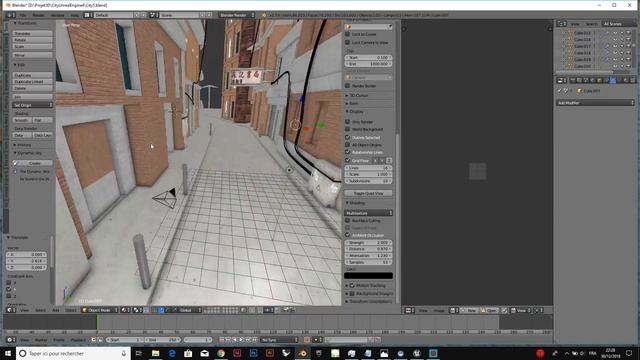This screenshot has width=640, height=360.
Task: Click the timeline End frame field
Action: pos(162,340)
